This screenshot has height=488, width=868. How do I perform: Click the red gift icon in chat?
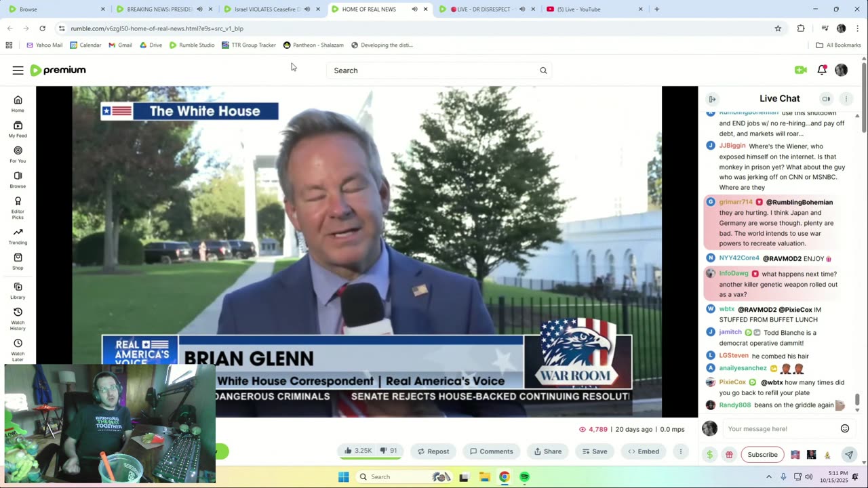[x=729, y=455]
